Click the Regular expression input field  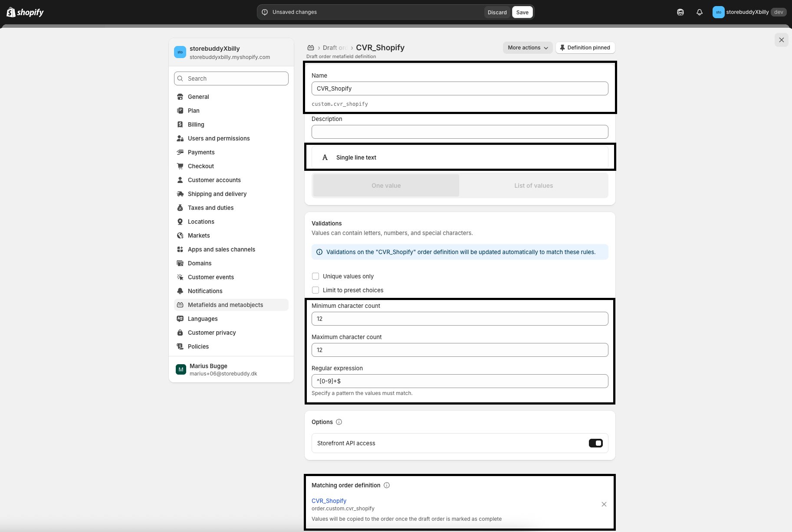(x=460, y=381)
